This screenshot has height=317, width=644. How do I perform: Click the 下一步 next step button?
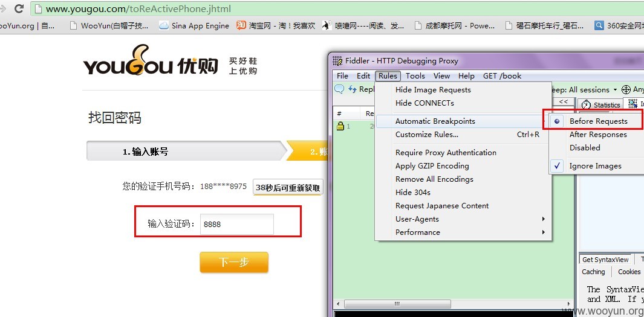(x=234, y=263)
